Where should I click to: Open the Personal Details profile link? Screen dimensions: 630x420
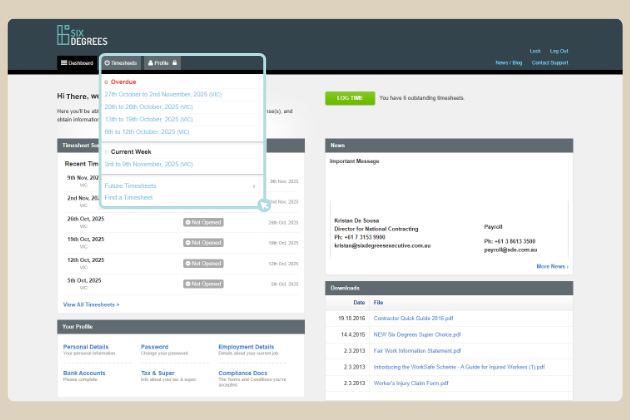(86, 347)
